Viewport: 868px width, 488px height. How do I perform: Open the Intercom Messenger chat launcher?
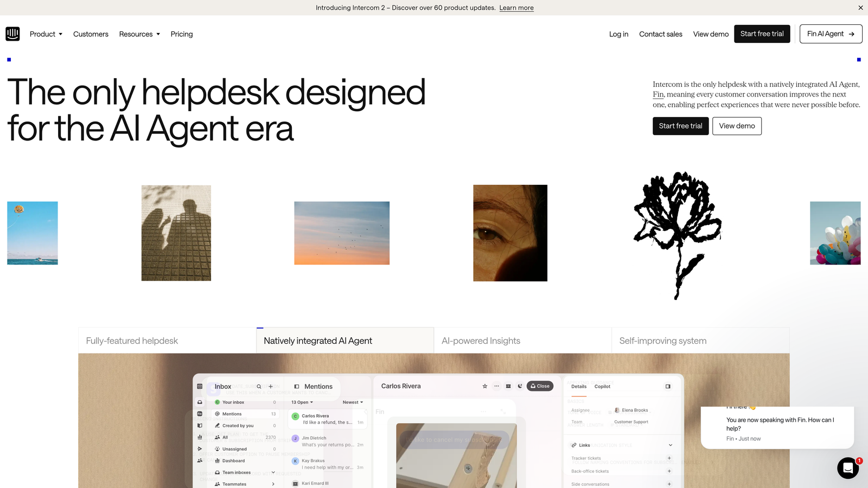(x=847, y=468)
